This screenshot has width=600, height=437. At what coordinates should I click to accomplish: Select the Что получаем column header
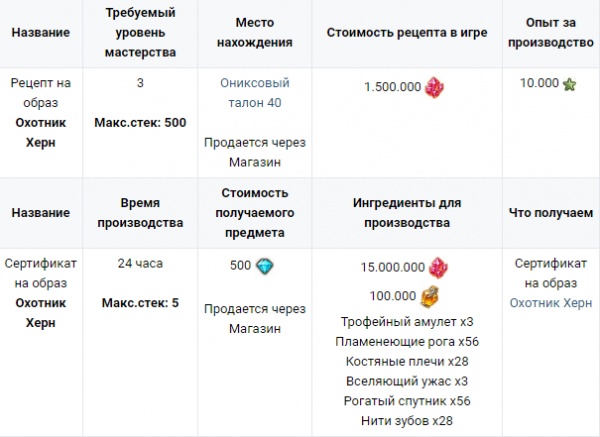coord(551,212)
